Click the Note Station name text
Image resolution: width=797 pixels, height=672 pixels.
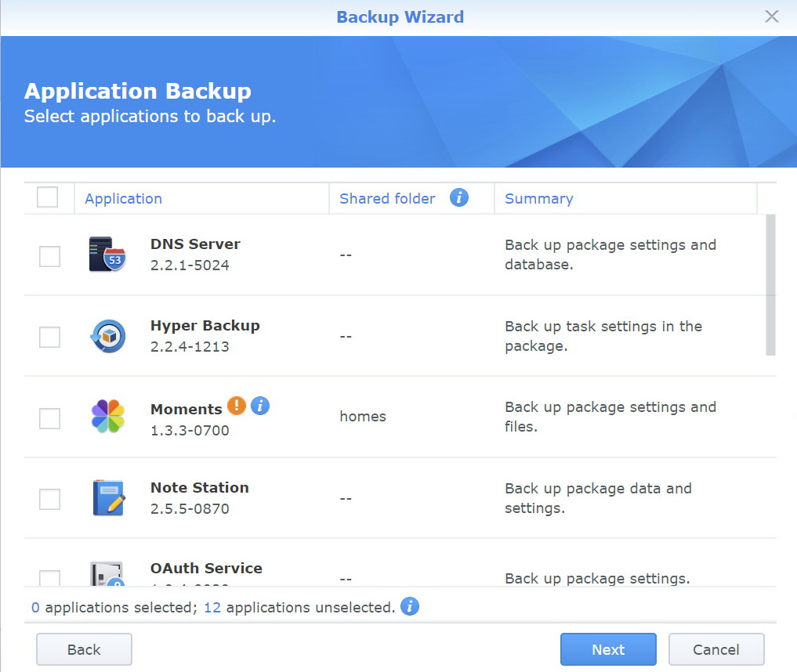click(199, 488)
